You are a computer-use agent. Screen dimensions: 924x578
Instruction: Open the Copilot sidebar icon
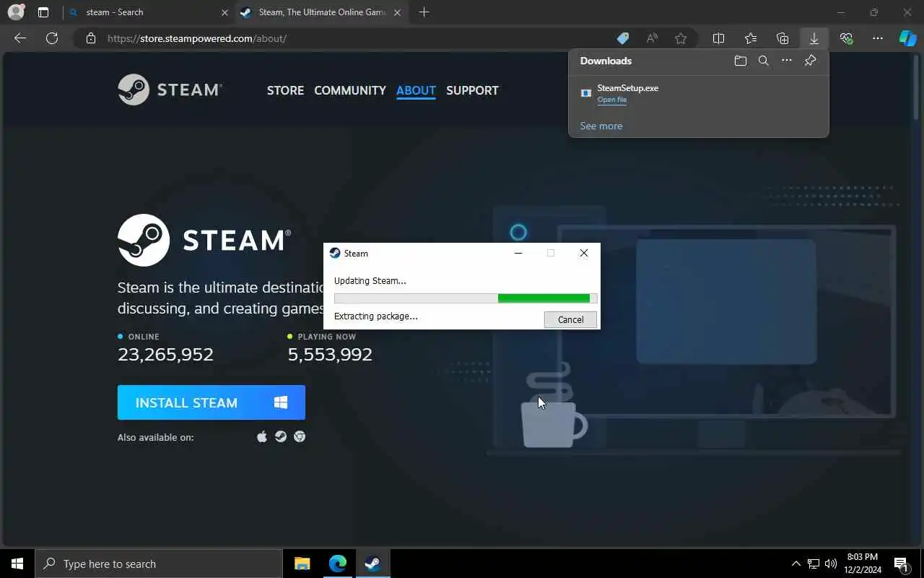[907, 38]
